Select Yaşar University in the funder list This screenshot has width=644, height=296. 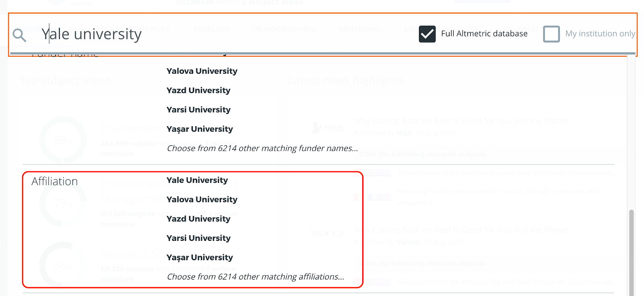[x=200, y=129]
